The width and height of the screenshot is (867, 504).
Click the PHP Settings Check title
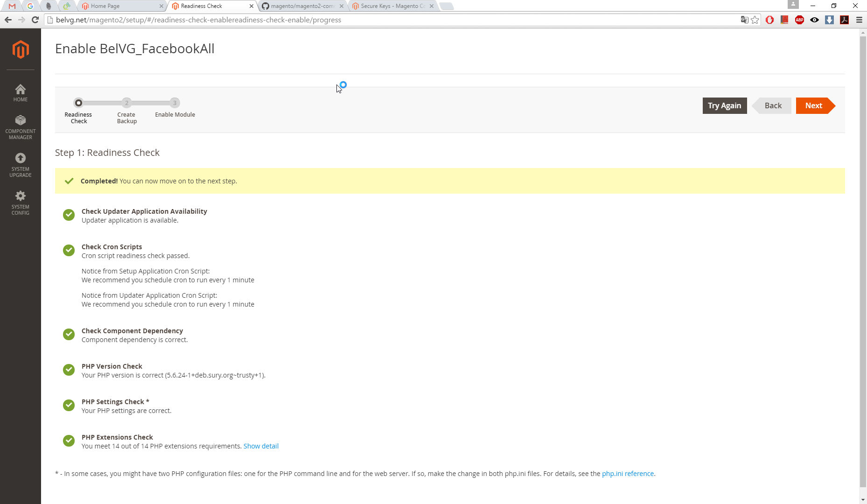pos(115,402)
